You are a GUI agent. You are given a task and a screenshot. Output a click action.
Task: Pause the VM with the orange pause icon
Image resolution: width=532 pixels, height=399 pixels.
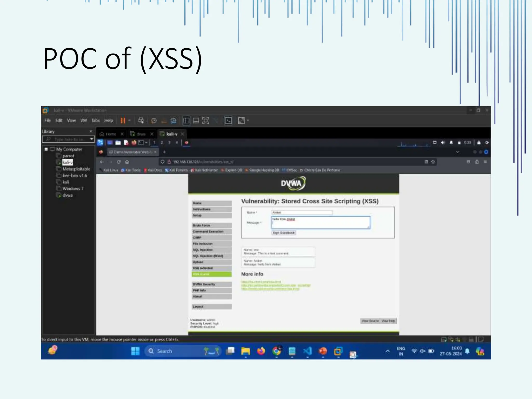coord(123,121)
